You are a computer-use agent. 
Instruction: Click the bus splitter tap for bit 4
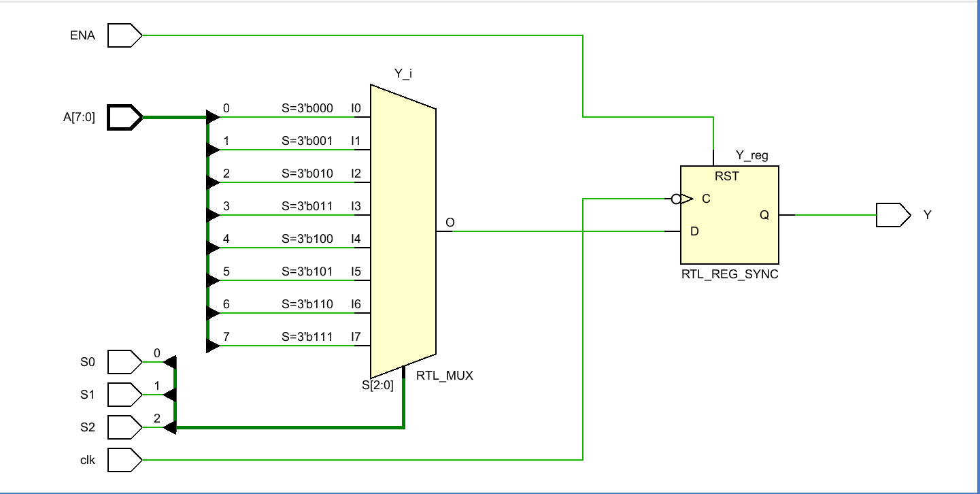(213, 248)
